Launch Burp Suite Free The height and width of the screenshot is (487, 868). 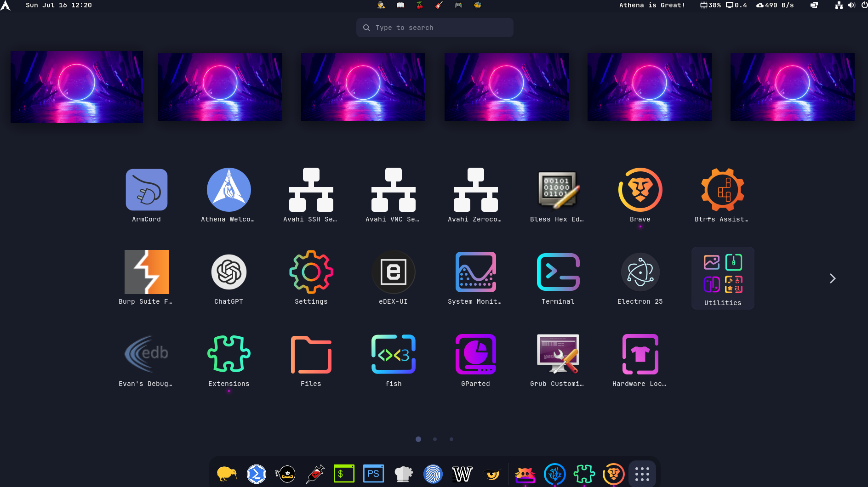pos(146,272)
